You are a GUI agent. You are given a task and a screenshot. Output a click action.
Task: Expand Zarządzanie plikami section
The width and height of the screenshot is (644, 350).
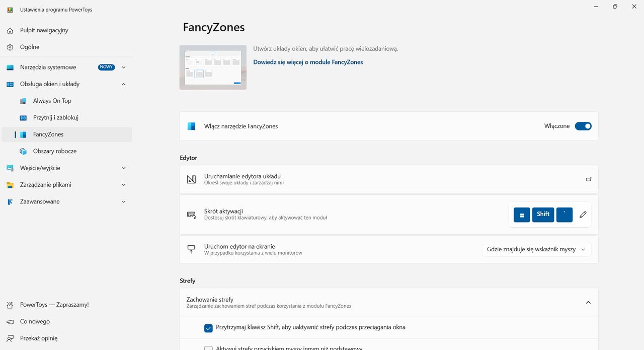pos(124,185)
